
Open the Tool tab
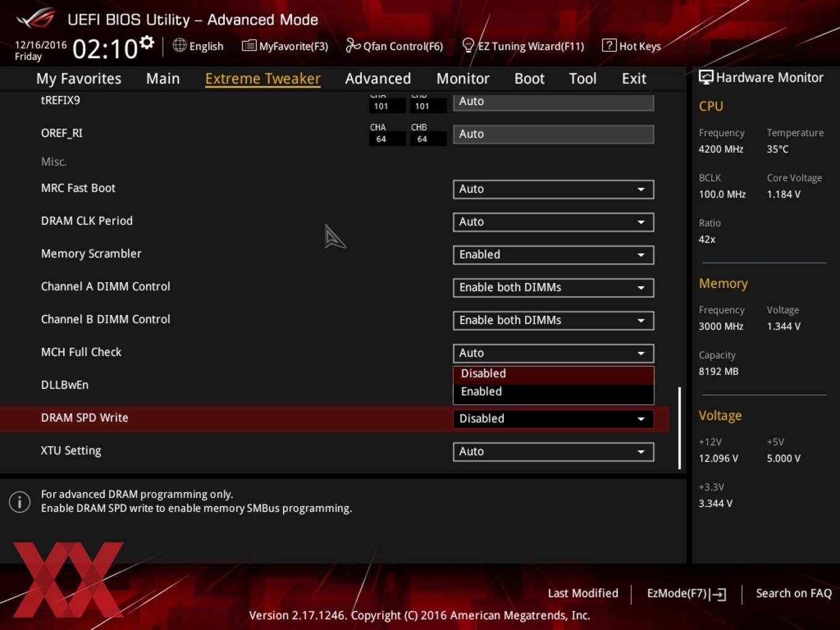point(582,78)
